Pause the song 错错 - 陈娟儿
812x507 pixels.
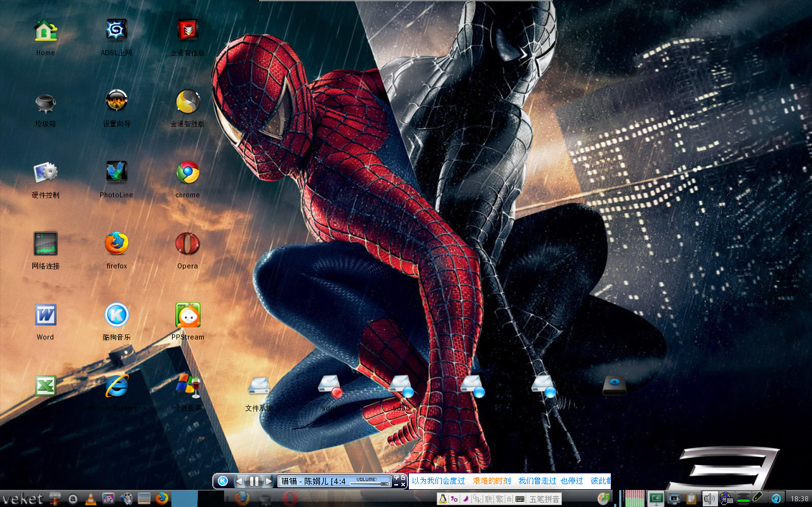click(x=254, y=481)
